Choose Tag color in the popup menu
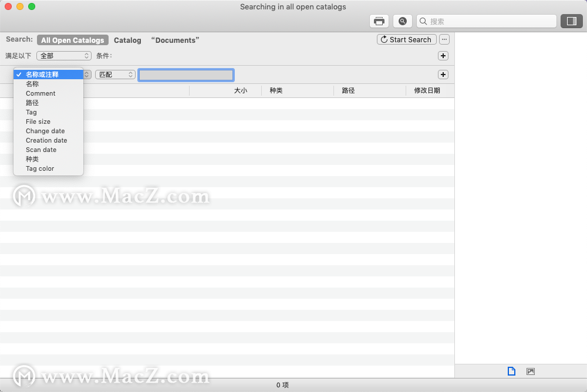Screen dimensions: 587x392 [x=48, y=168]
